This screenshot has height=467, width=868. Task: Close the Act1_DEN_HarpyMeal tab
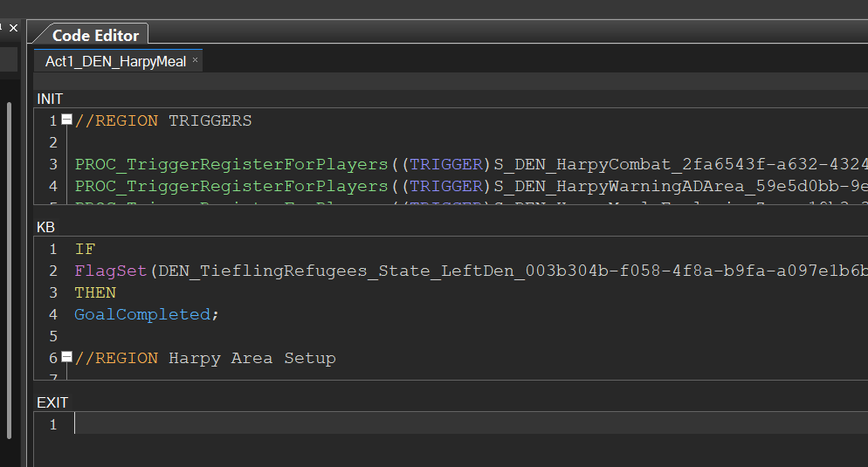pos(196,60)
